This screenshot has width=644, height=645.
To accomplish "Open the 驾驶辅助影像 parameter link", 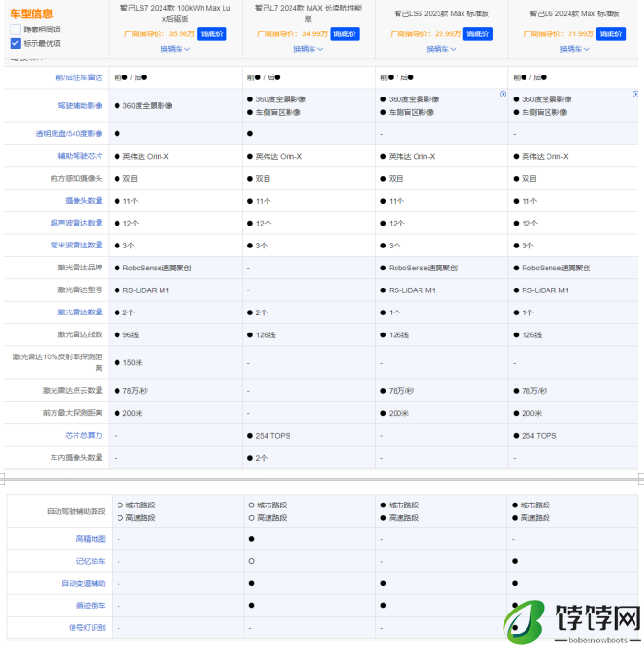I will [x=80, y=106].
